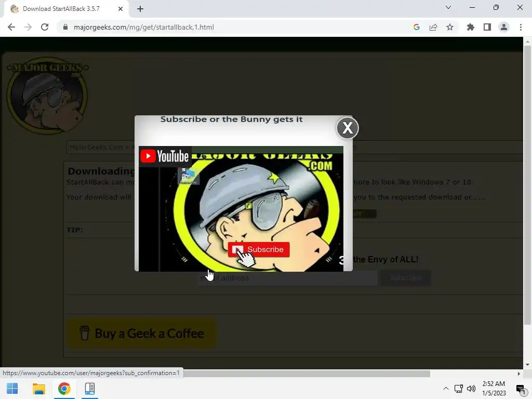This screenshot has height=399, width=532.
Task: Open notification center icon
Action: pos(521,389)
